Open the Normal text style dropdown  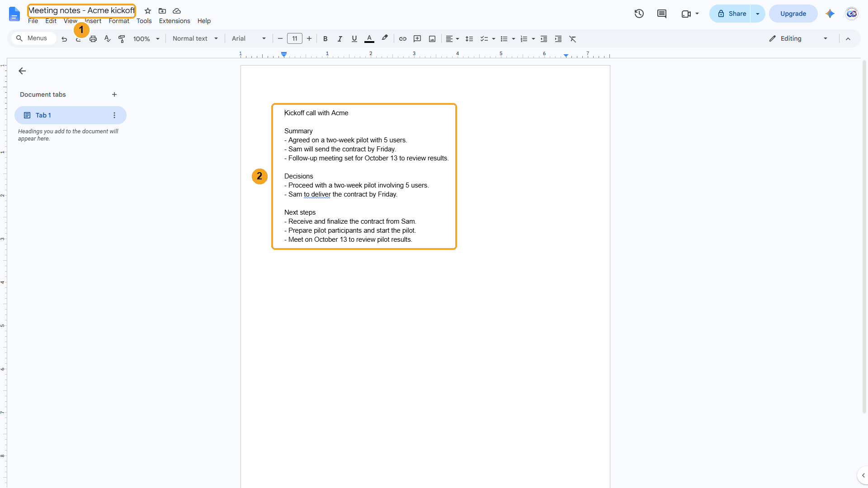(x=195, y=39)
